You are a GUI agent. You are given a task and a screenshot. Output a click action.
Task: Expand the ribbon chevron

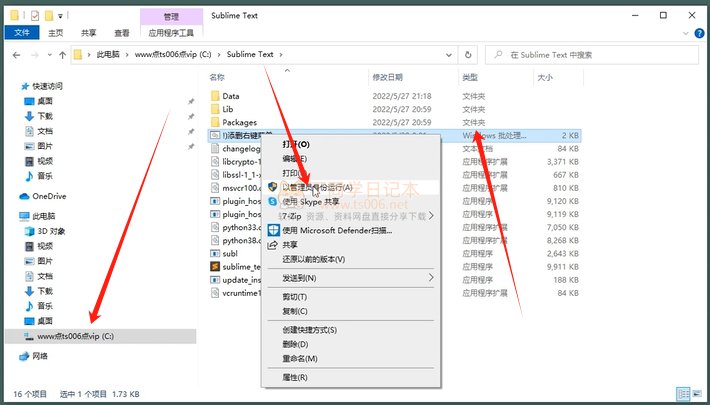click(685, 34)
